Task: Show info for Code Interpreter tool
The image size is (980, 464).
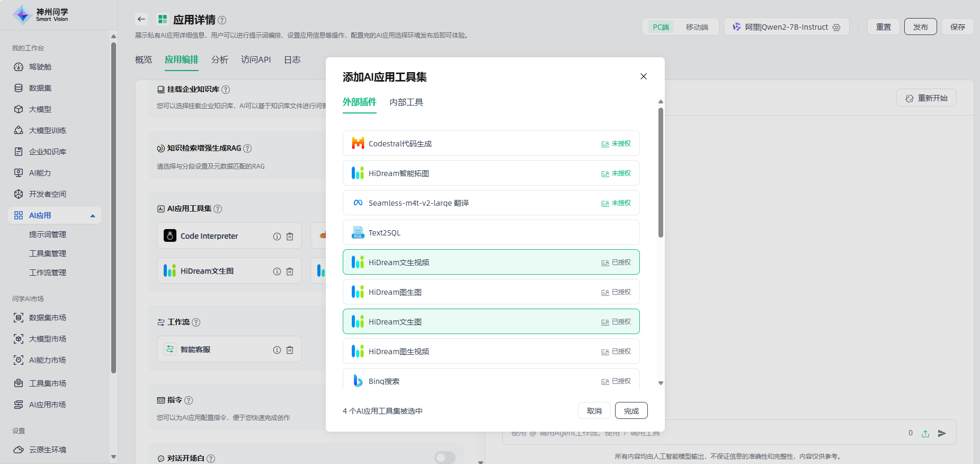Action: pos(277,237)
